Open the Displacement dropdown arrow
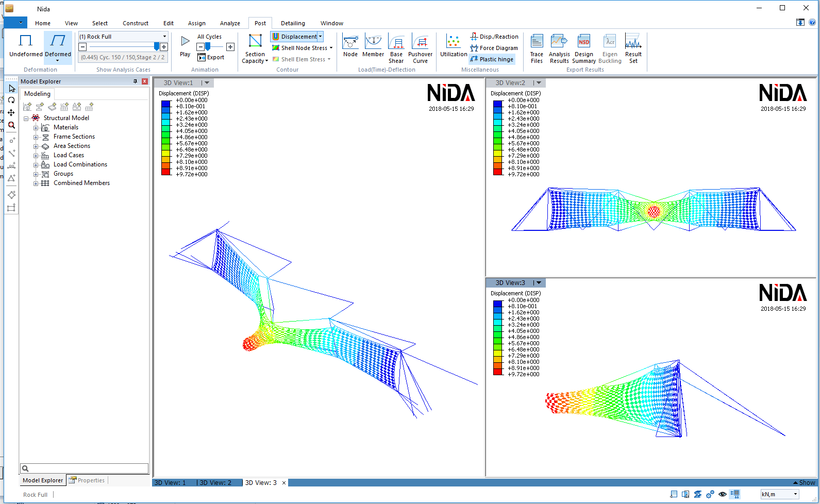Screen dimensions: 820x504 click(x=320, y=37)
